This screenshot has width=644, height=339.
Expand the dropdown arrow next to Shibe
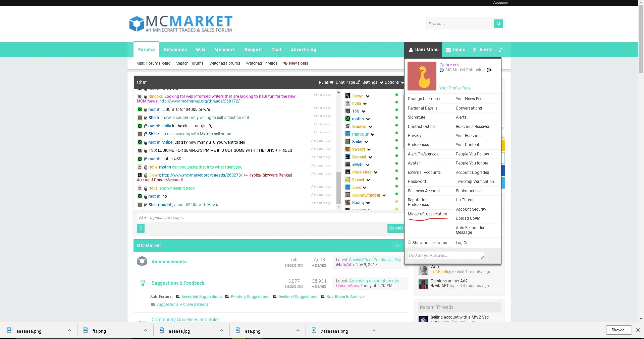click(x=366, y=142)
